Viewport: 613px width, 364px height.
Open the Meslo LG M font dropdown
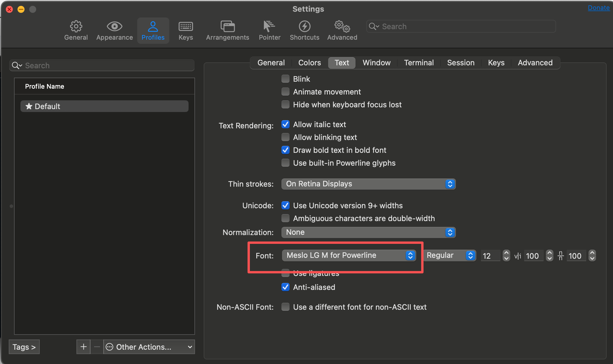point(349,256)
